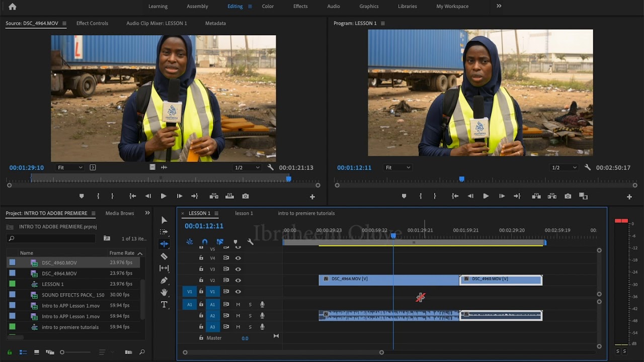Step forward one frame in Program monitor
The height and width of the screenshot is (362, 644).
[502, 196]
